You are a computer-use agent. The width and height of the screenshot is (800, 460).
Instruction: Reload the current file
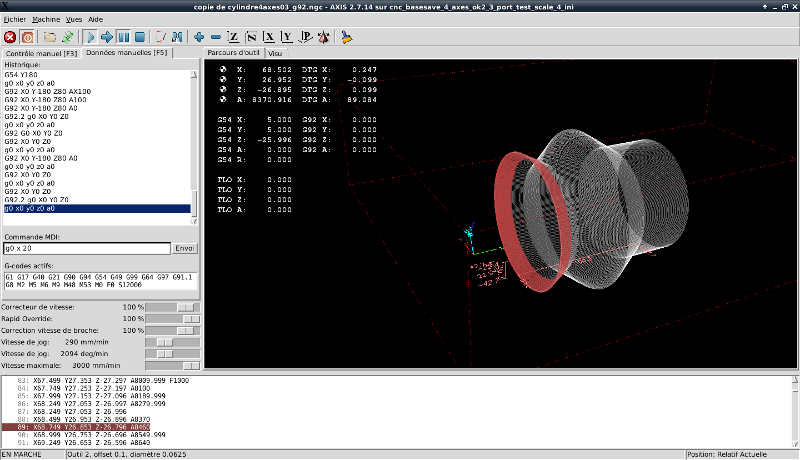(x=67, y=37)
